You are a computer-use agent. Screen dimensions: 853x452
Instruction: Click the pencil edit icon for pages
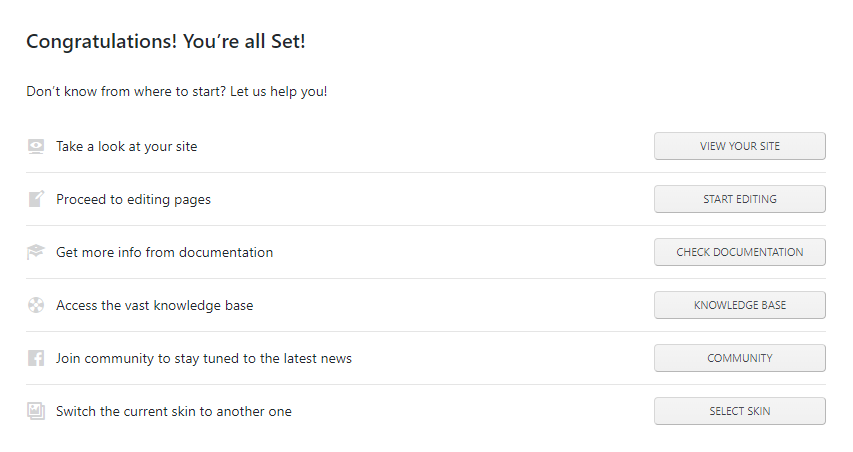tap(36, 199)
